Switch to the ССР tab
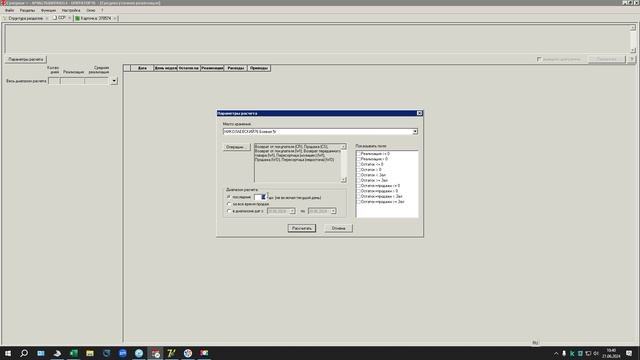 coord(62,18)
